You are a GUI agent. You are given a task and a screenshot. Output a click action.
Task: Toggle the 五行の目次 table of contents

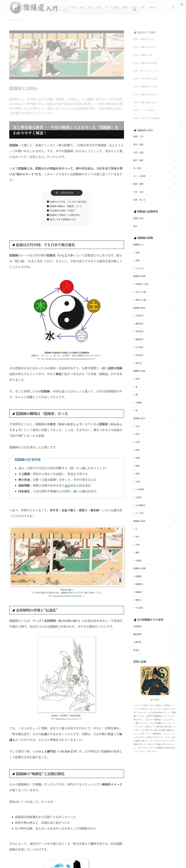pos(66,193)
